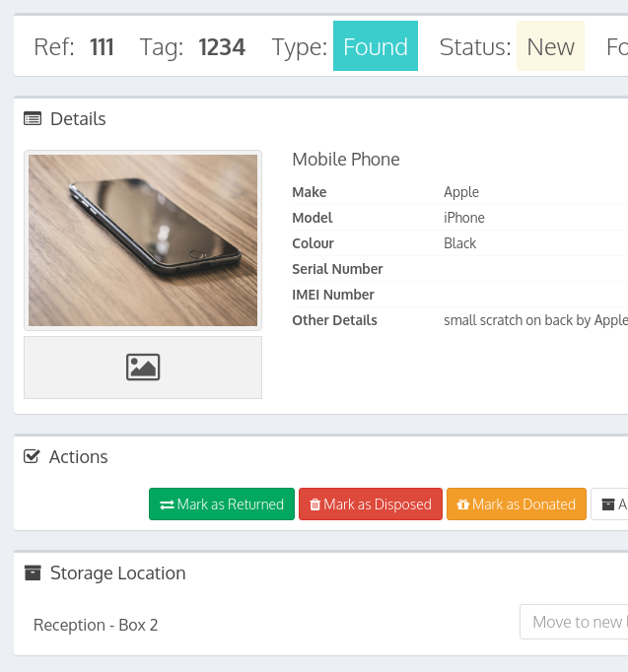Click the Actions check-square icon
Image resolution: width=628 pixels, height=672 pixels.
click(32, 456)
